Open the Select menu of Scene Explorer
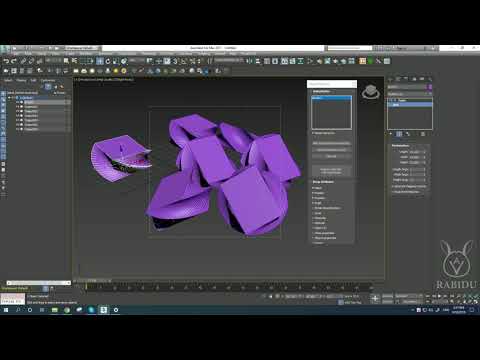 click(x=8, y=80)
